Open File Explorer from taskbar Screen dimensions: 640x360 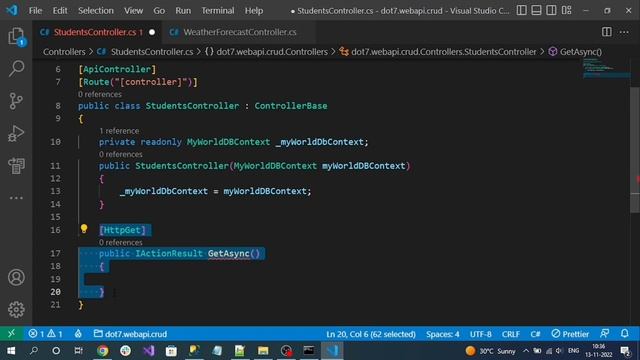point(263,351)
